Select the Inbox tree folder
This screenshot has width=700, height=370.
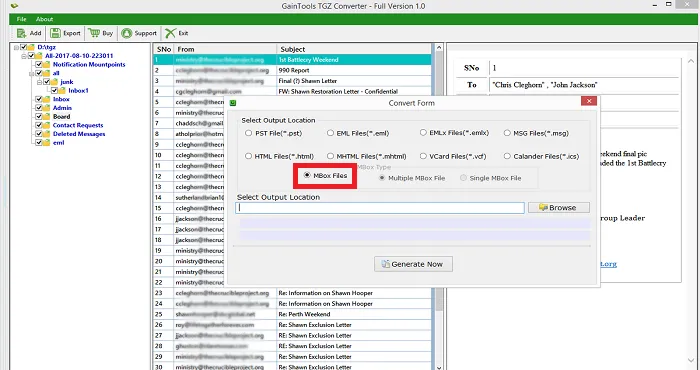pos(61,99)
